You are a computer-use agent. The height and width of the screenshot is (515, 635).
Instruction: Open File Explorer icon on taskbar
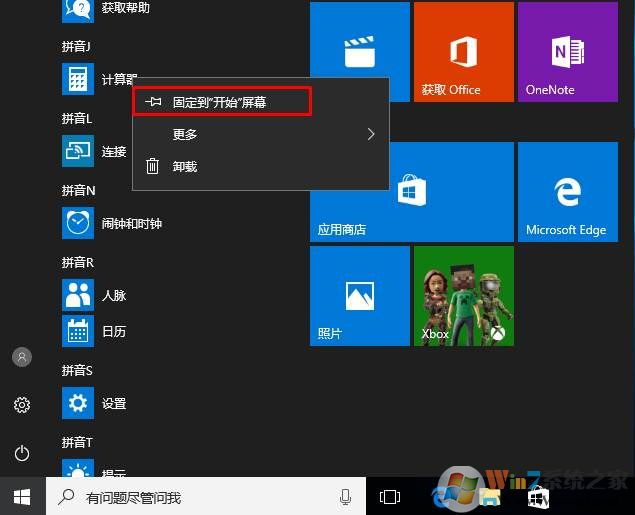click(x=490, y=498)
